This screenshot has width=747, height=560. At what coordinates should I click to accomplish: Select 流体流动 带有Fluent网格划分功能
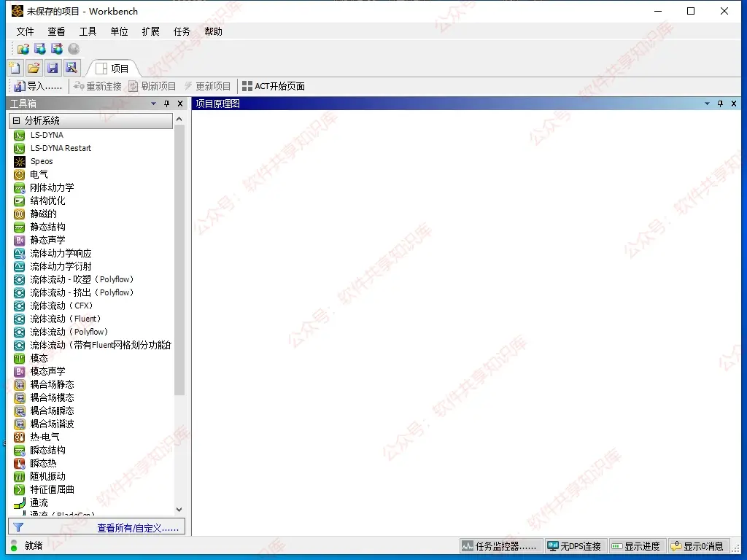[x=101, y=345]
